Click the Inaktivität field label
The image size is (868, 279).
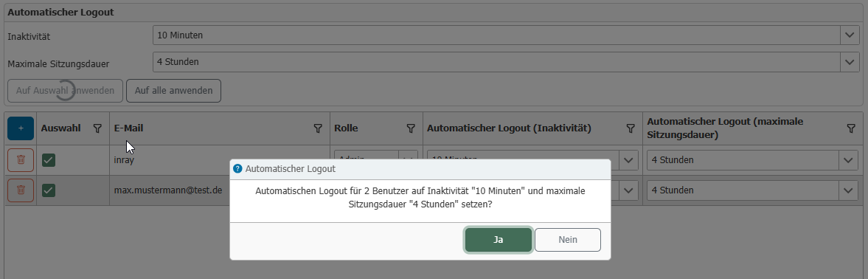29,37
